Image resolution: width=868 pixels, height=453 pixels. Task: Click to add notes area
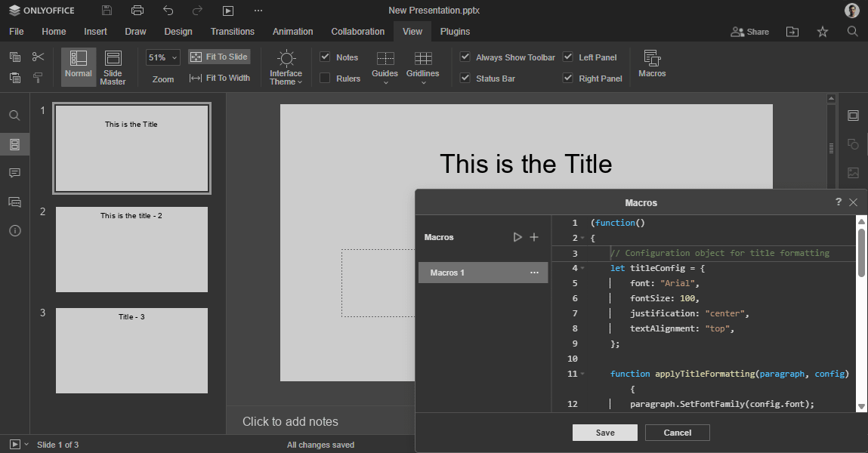290,421
